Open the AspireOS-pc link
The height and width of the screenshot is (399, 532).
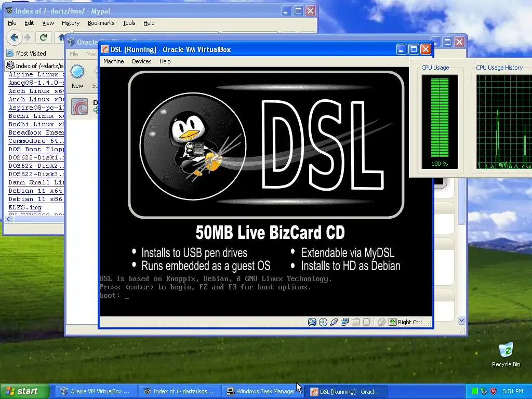click(x=36, y=108)
